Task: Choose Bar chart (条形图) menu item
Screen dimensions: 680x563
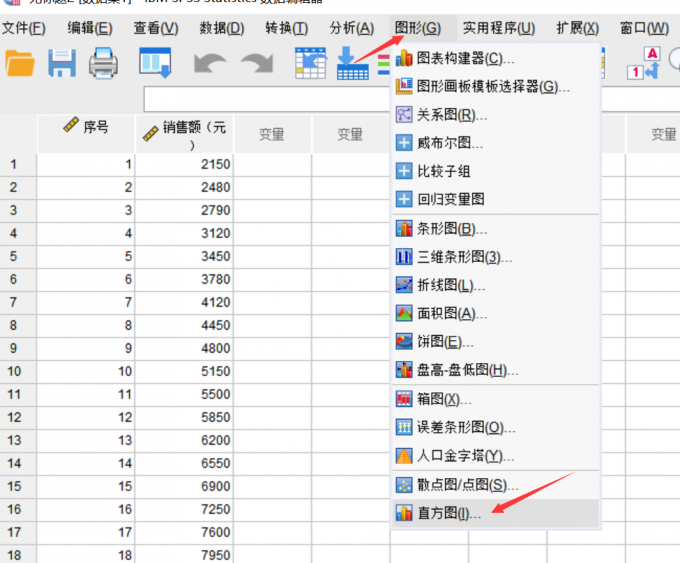Action: 496,229
